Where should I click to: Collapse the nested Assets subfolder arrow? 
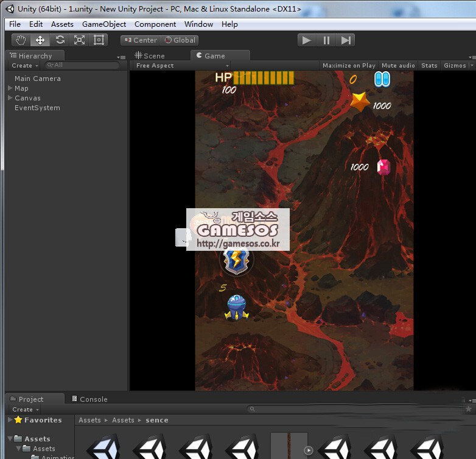click(18, 448)
